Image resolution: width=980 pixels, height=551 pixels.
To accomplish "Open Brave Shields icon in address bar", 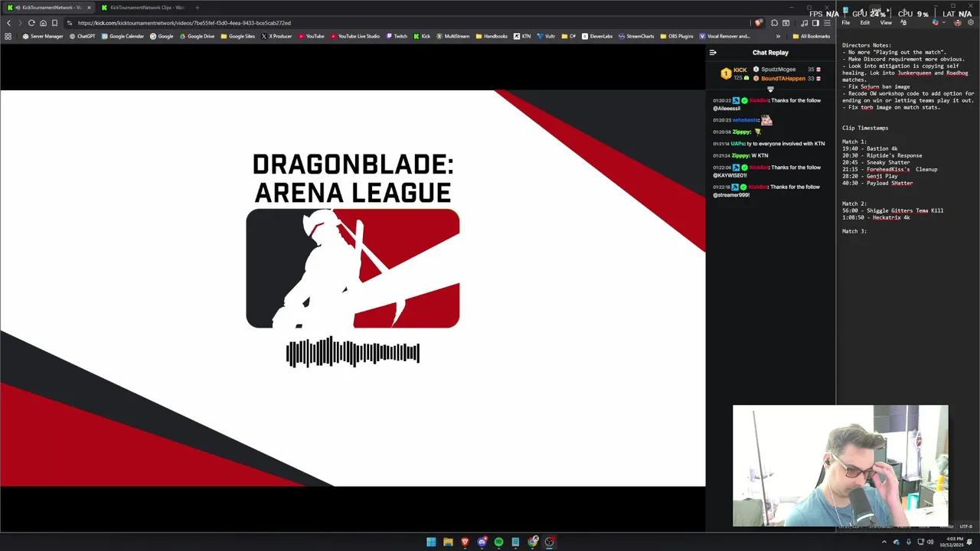I will [758, 23].
